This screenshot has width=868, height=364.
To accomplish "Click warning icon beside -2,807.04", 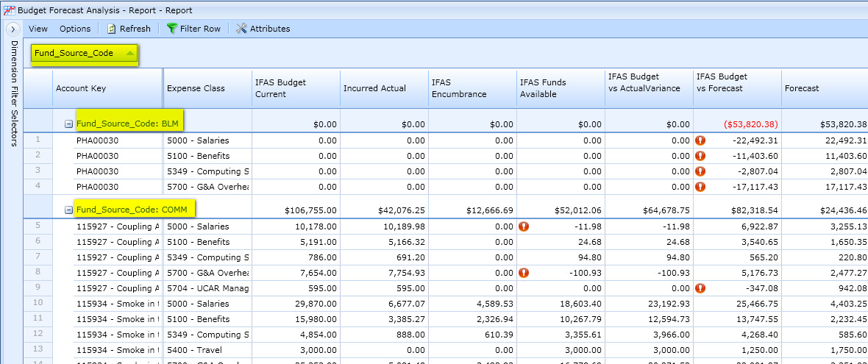I will tap(701, 171).
